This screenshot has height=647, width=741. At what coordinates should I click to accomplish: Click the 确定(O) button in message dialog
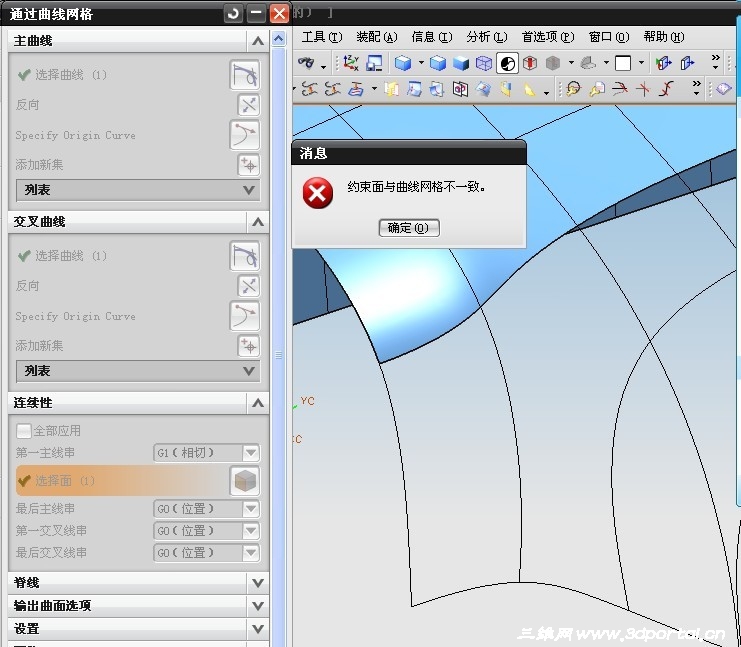click(x=409, y=228)
